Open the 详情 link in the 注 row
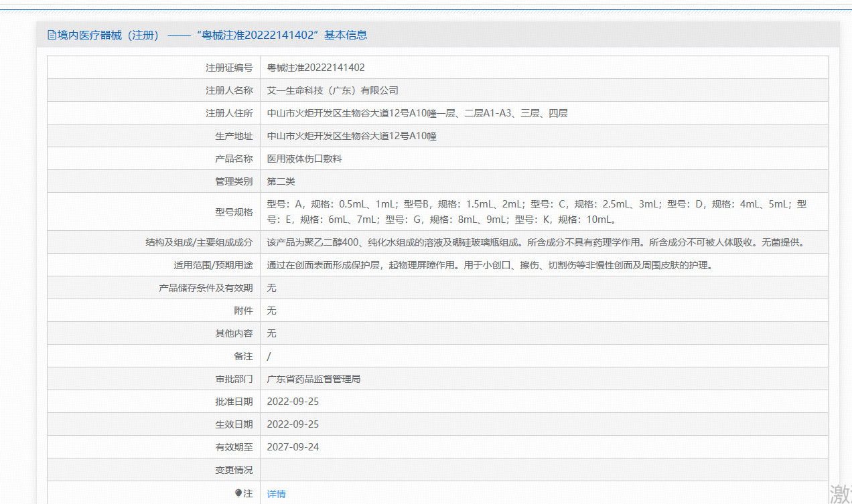 pos(276,493)
